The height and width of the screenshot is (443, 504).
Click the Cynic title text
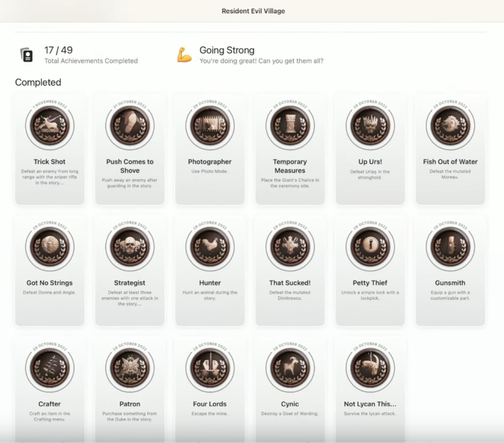(x=290, y=404)
